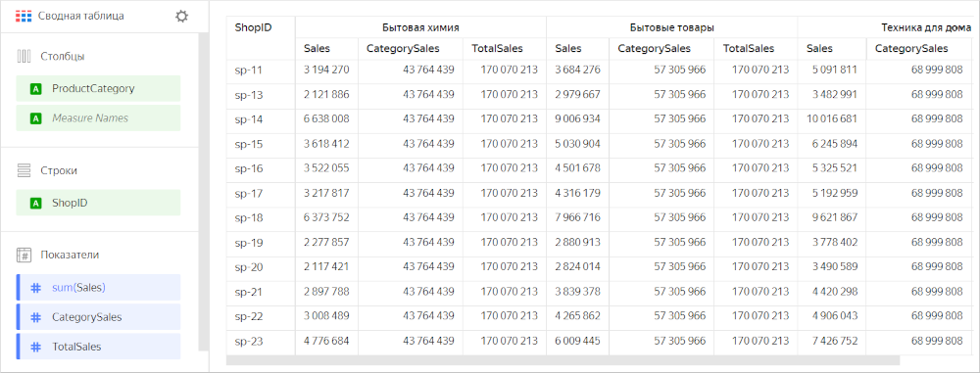Click the left panel vertical scrollbar
Viewport: 980px width, 373px height.
coord(203,192)
